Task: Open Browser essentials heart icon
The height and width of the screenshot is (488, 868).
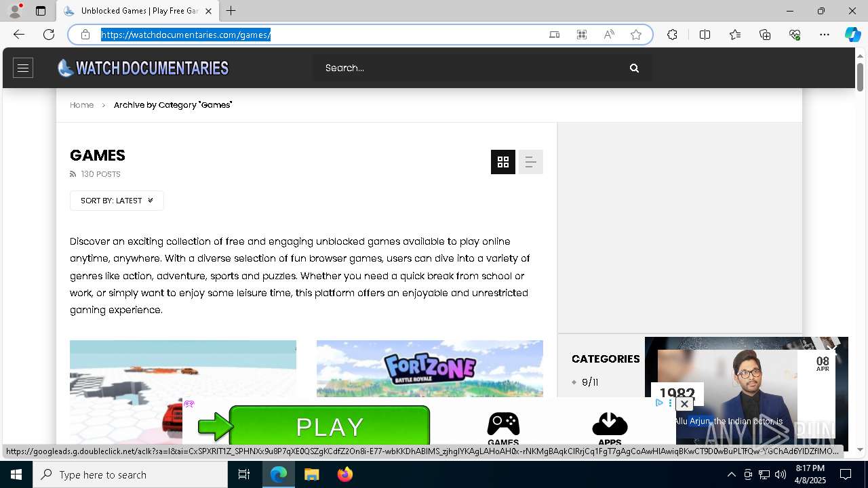Action: point(795,35)
